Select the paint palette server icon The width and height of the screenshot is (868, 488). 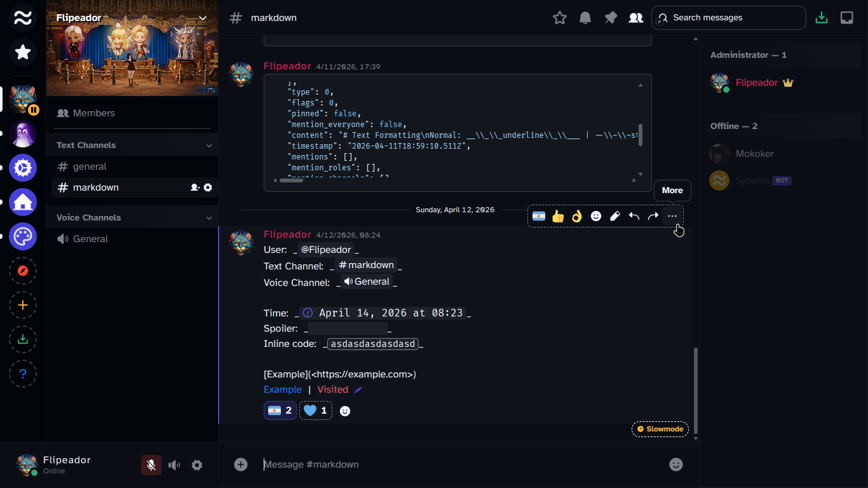tap(23, 236)
